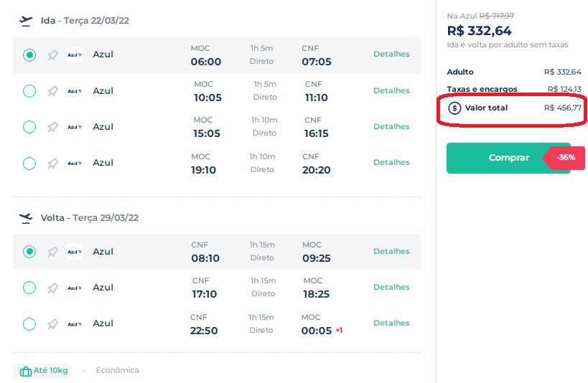Choose the 22:50 return flight radio
Viewport: 588px width, 383px height.
click(x=29, y=323)
